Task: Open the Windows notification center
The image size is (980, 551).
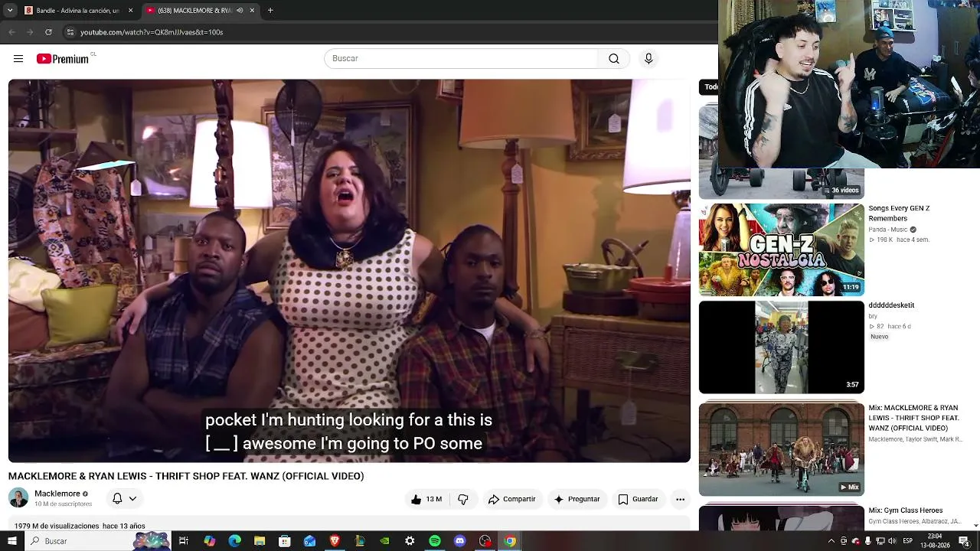Action: (964, 541)
